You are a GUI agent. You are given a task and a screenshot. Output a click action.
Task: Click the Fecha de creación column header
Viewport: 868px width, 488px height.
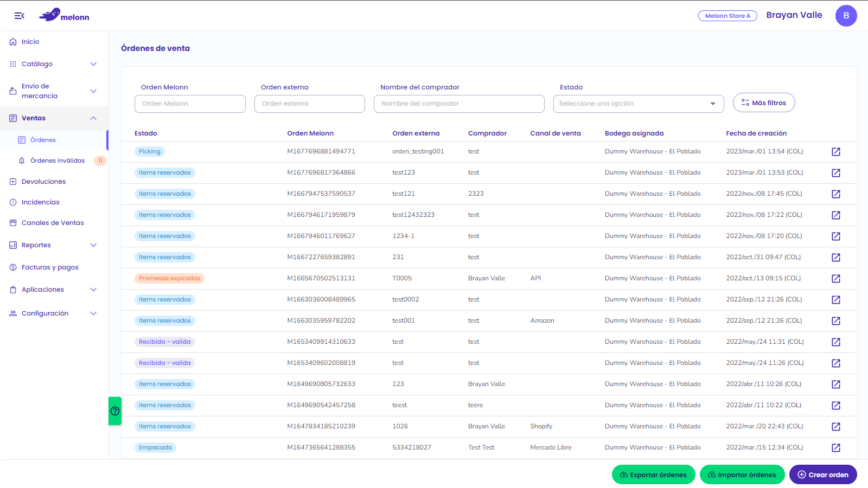[756, 133]
